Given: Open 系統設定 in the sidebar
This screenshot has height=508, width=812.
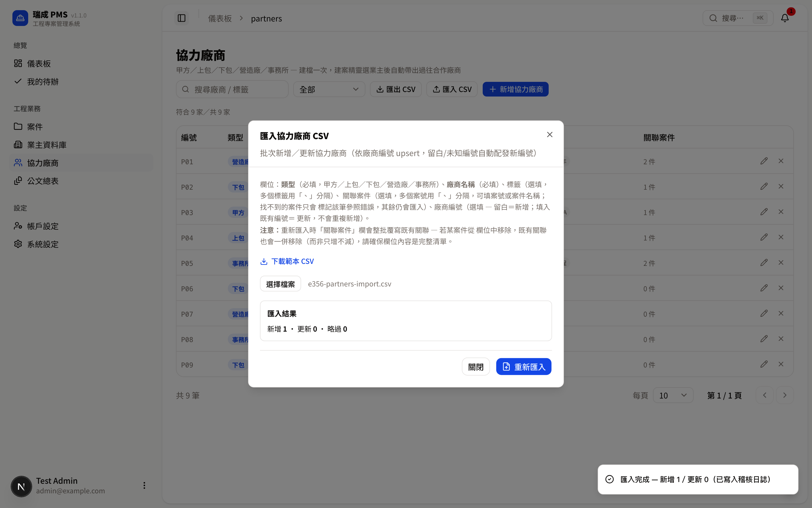Looking at the screenshot, I should (81, 244).
